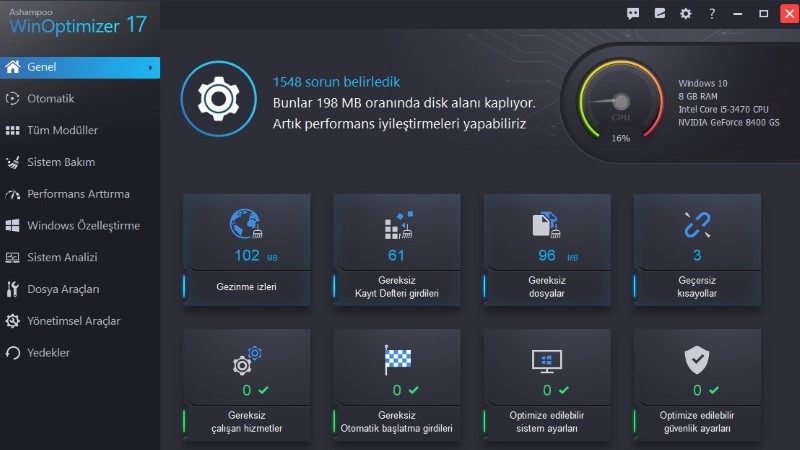Open Optimize edilebilir güvenlik ayarları label

(x=697, y=422)
